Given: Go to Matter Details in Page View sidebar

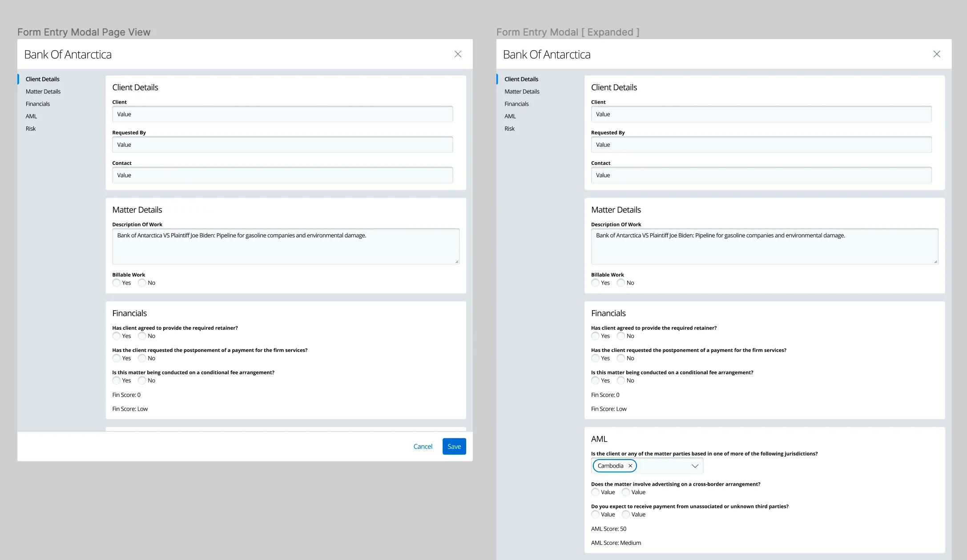Looking at the screenshot, I should coord(43,92).
